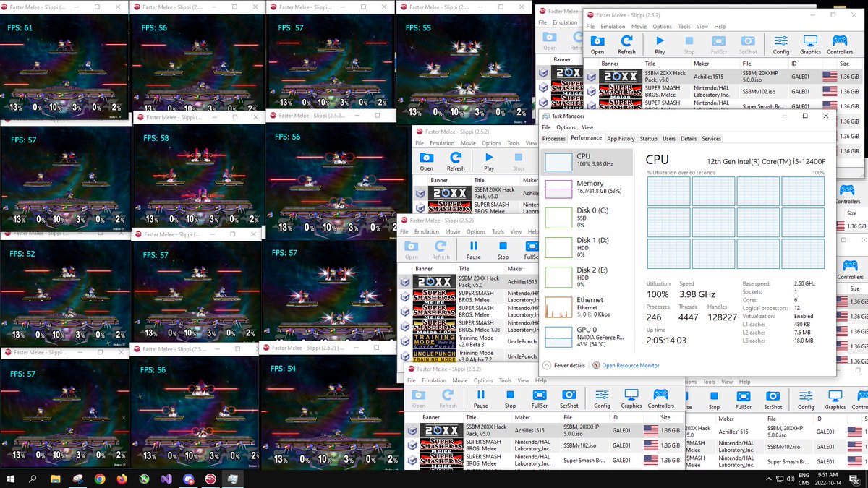Sort by Size column in top-right Slippi window
This screenshot has height=488, width=868.
click(844, 63)
